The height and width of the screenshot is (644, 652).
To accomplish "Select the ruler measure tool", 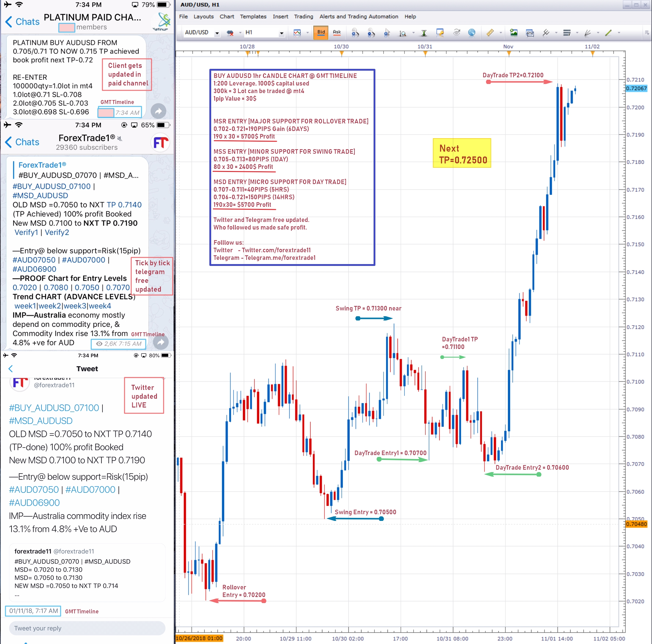I will tap(490, 32).
